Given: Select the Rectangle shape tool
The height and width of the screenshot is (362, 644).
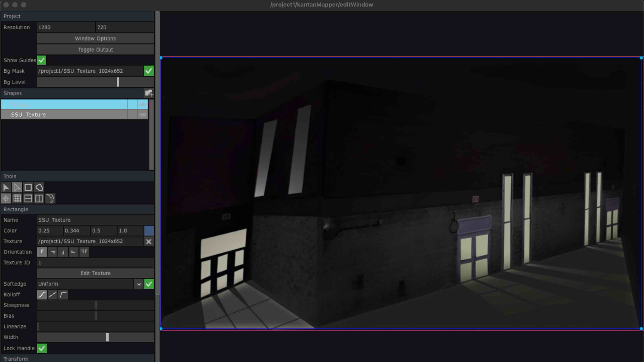Looking at the screenshot, I should 28,187.
